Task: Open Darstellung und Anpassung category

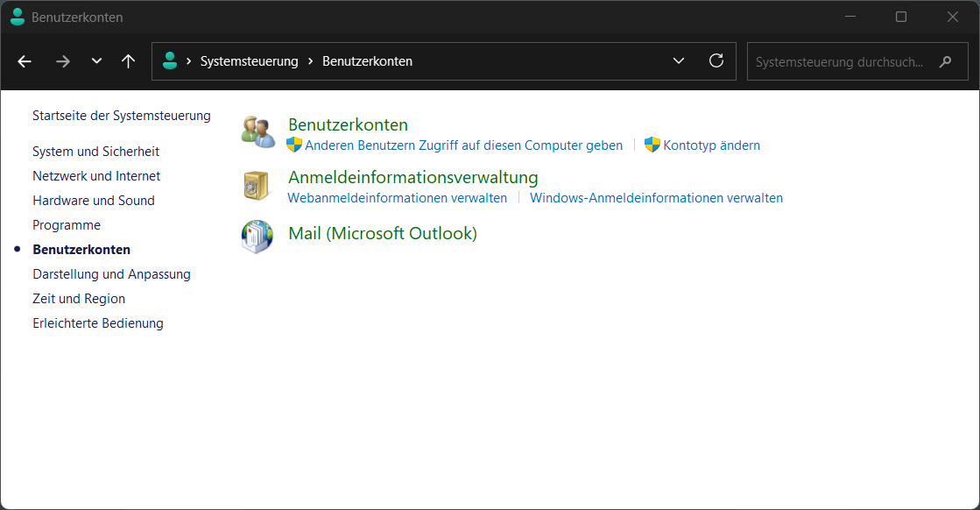Action: pos(111,274)
